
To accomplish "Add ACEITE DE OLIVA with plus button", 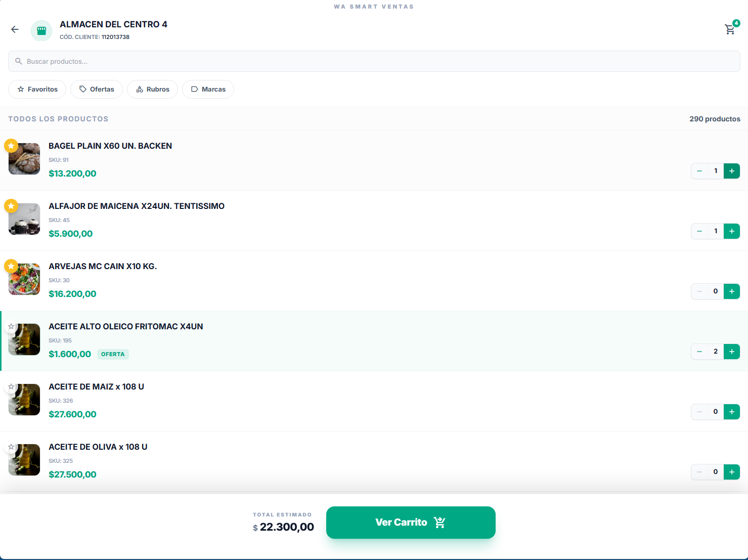I will click(732, 472).
